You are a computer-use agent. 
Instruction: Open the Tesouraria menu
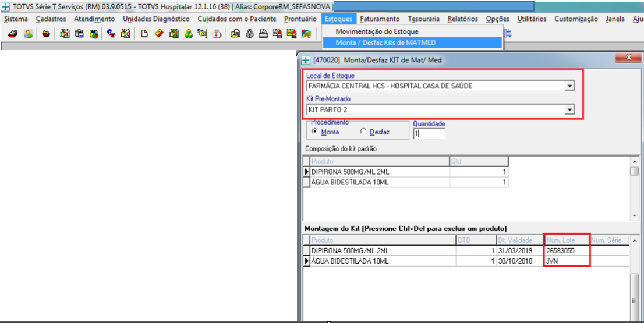click(423, 19)
